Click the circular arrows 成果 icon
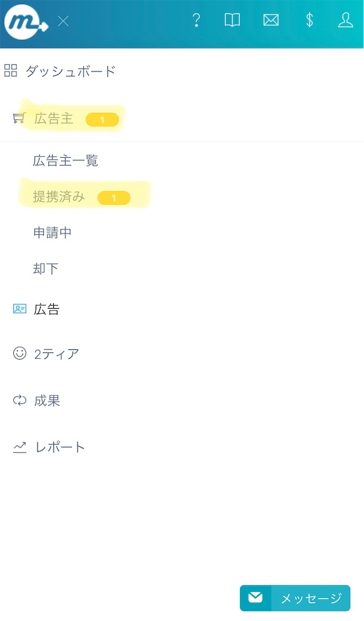This screenshot has height=621, width=364. click(18, 400)
